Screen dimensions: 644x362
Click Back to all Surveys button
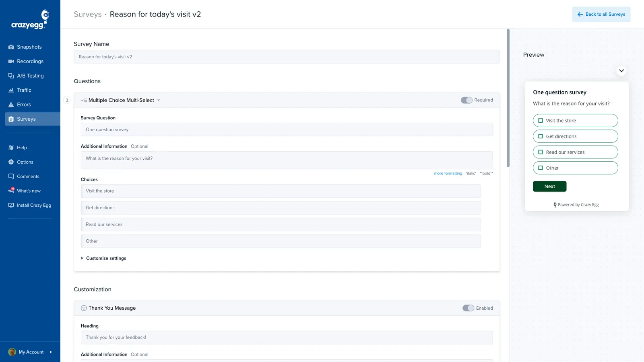[x=601, y=14]
